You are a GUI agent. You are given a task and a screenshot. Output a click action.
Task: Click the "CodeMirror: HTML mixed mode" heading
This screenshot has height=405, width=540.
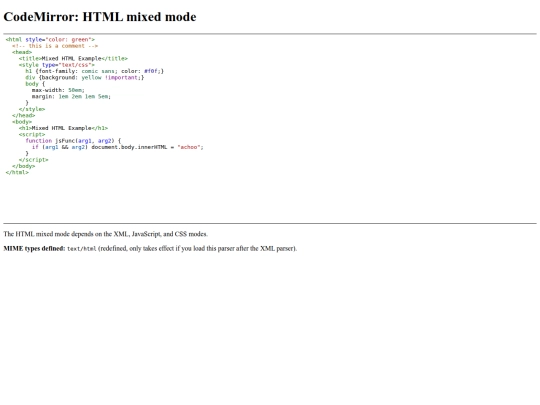click(x=100, y=17)
